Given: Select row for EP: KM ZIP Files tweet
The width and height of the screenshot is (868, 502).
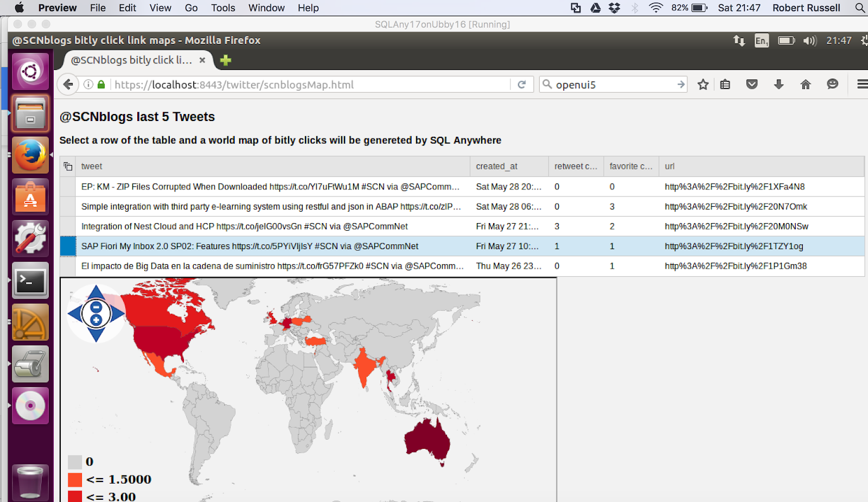Looking at the screenshot, I should coord(68,187).
